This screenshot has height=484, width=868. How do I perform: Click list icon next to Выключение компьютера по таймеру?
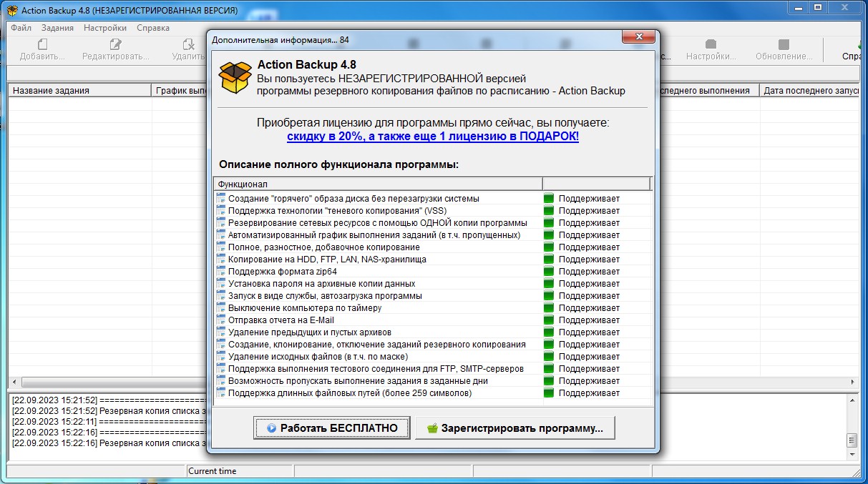(x=221, y=307)
